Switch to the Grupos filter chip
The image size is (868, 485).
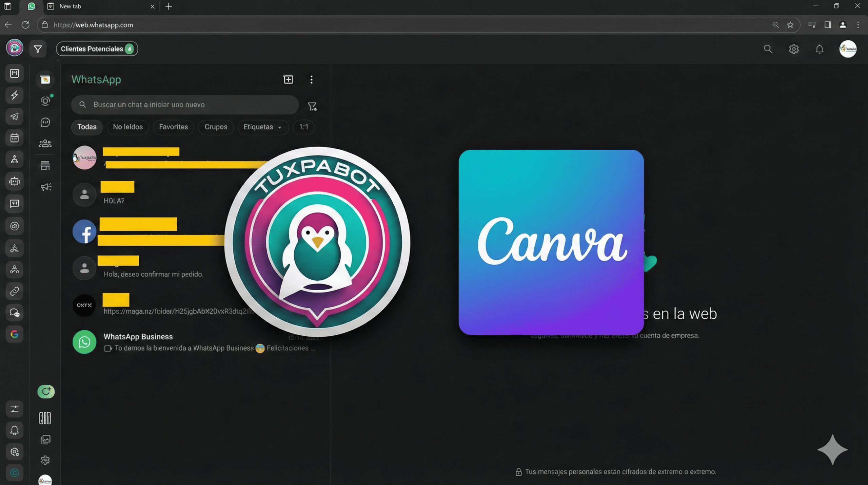click(216, 127)
